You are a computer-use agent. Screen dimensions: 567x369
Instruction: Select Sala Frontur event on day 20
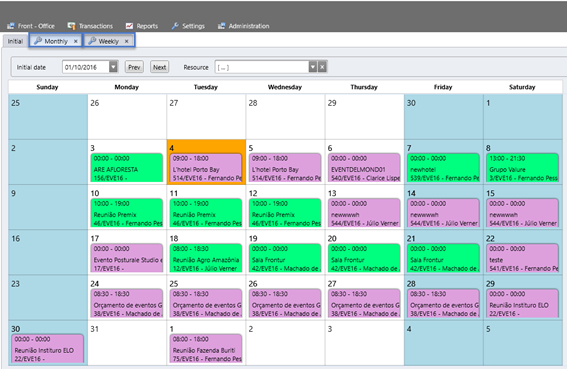364,258
